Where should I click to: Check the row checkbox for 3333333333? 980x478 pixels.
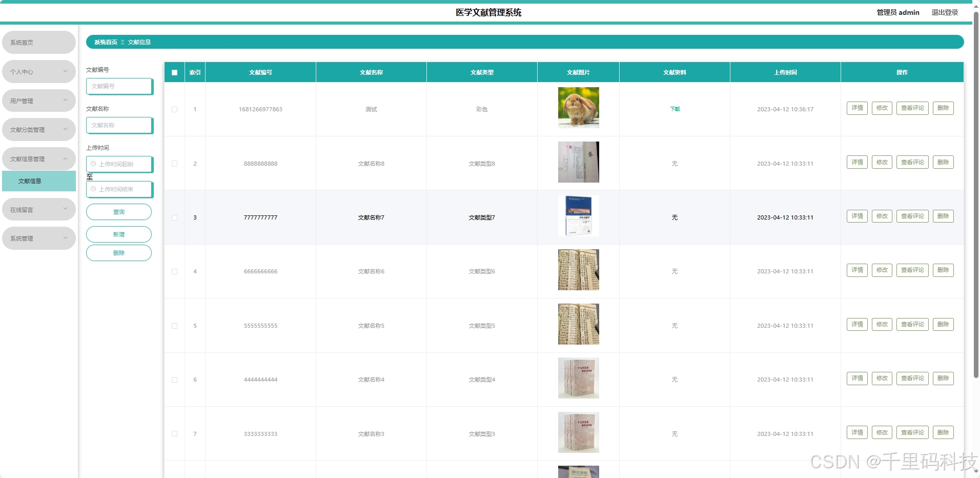point(174,434)
